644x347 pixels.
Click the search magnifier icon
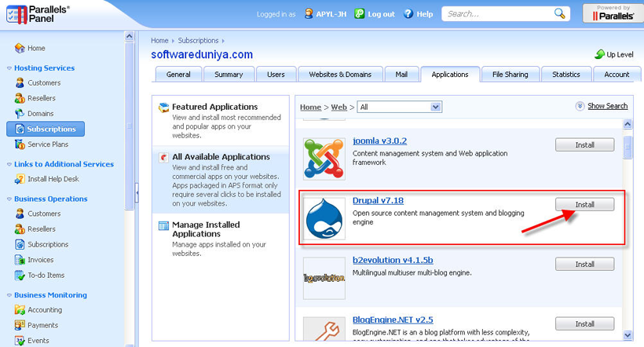[559, 13]
